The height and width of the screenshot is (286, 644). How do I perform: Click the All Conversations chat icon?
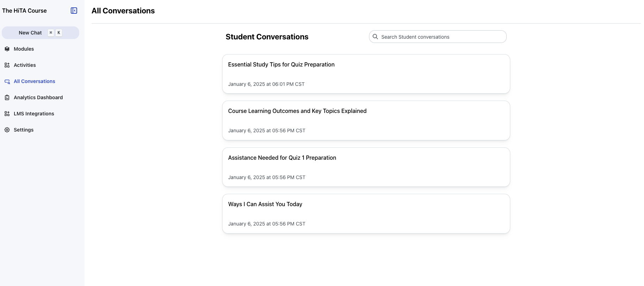(7, 82)
